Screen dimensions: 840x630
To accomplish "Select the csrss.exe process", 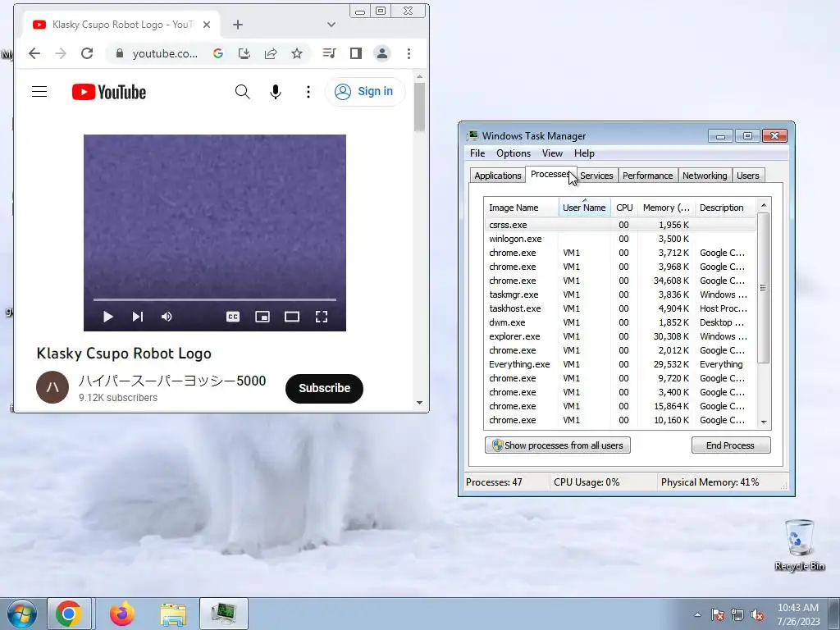I will [620, 225].
